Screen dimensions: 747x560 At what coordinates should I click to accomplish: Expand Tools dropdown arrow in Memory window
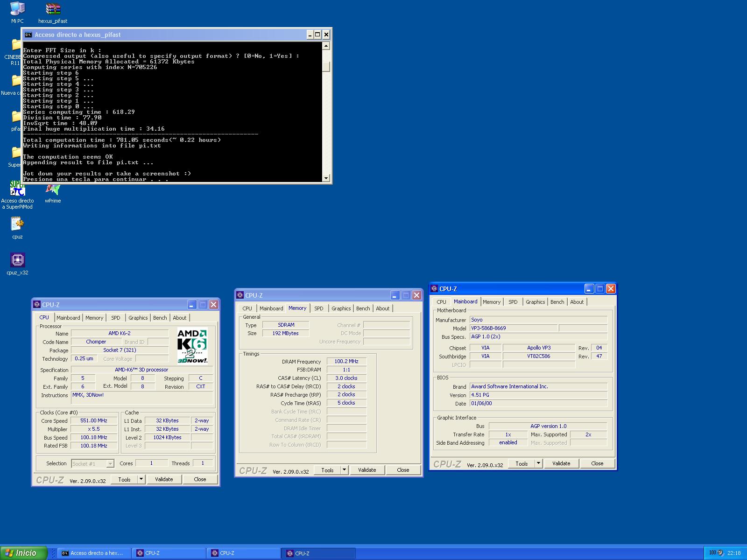coord(345,470)
